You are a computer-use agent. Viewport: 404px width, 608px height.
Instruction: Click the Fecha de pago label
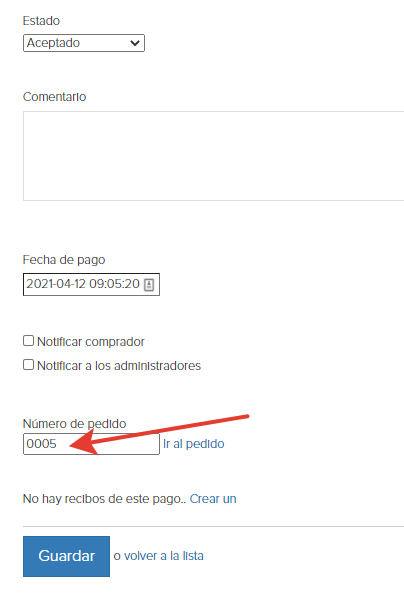[64, 260]
